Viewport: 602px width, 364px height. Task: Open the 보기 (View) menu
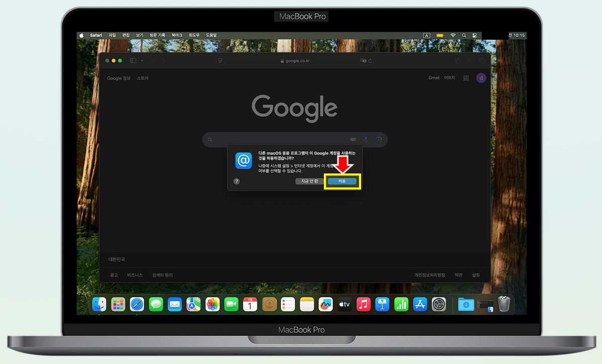pyautogui.click(x=139, y=35)
